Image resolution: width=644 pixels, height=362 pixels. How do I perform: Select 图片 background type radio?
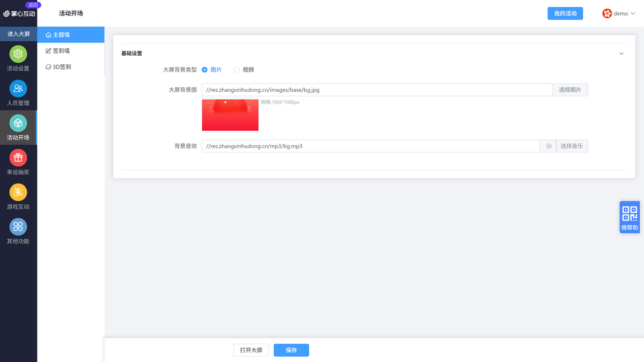pyautogui.click(x=204, y=70)
